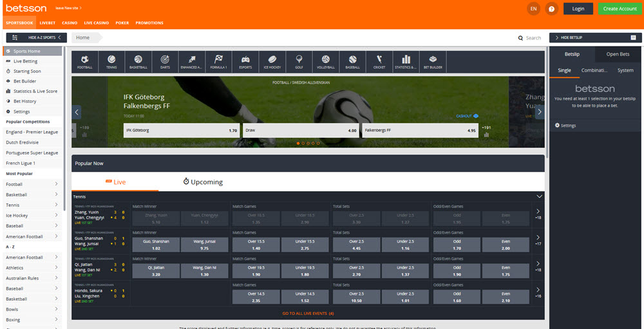
Task: Select the System betslip tab
Action: coord(625,70)
